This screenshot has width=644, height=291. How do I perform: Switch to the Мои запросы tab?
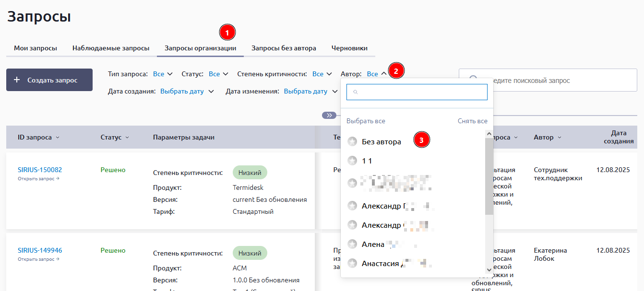pyautogui.click(x=36, y=48)
